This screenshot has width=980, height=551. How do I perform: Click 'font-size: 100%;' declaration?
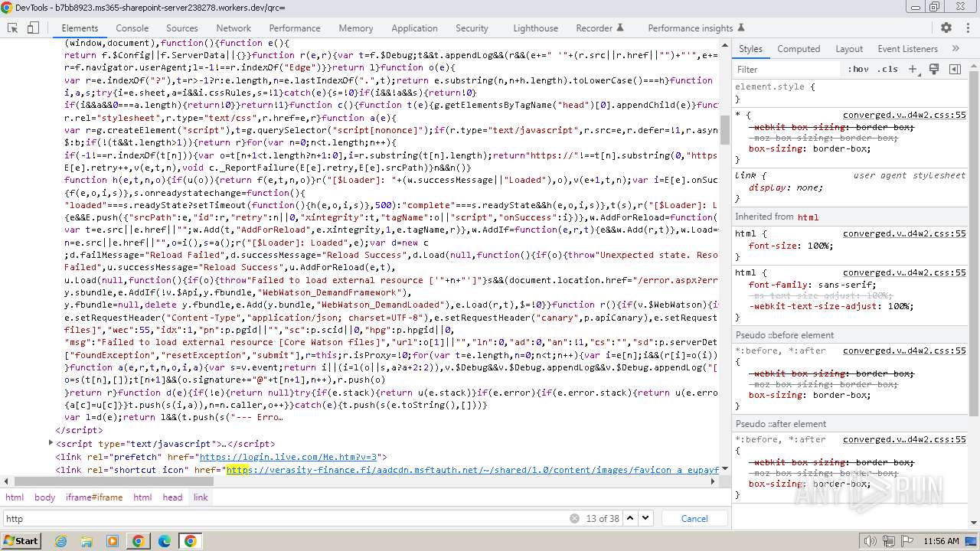(790, 246)
